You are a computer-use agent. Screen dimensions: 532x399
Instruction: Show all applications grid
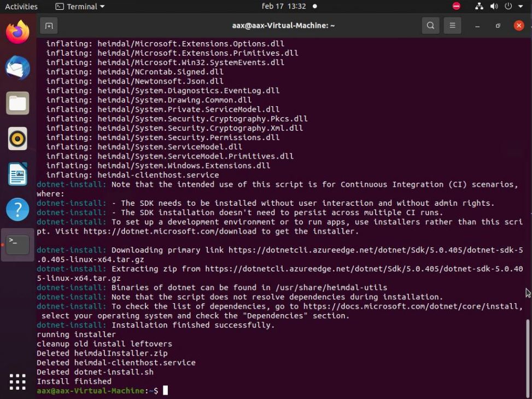point(17,382)
